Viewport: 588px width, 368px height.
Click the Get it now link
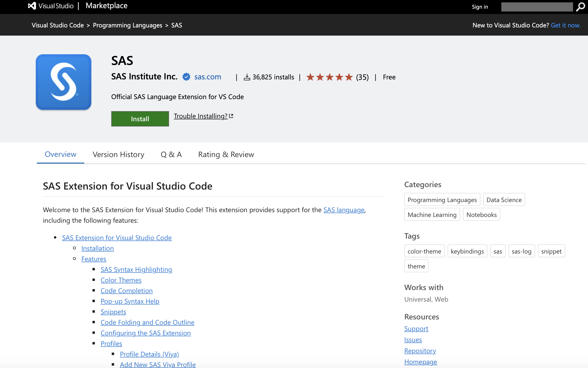coord(565,25)
